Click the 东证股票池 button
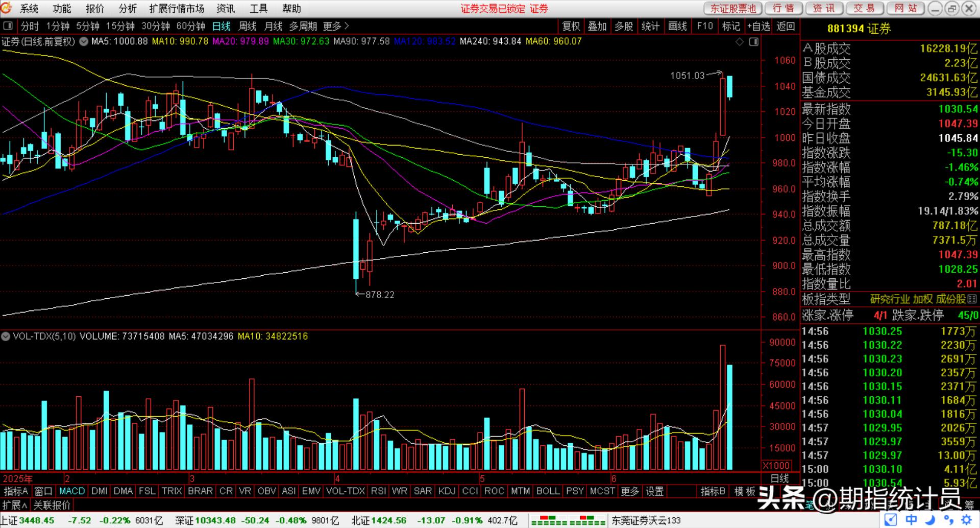Image resolution: width=980 pixels, height=528 pixels. 733,9
